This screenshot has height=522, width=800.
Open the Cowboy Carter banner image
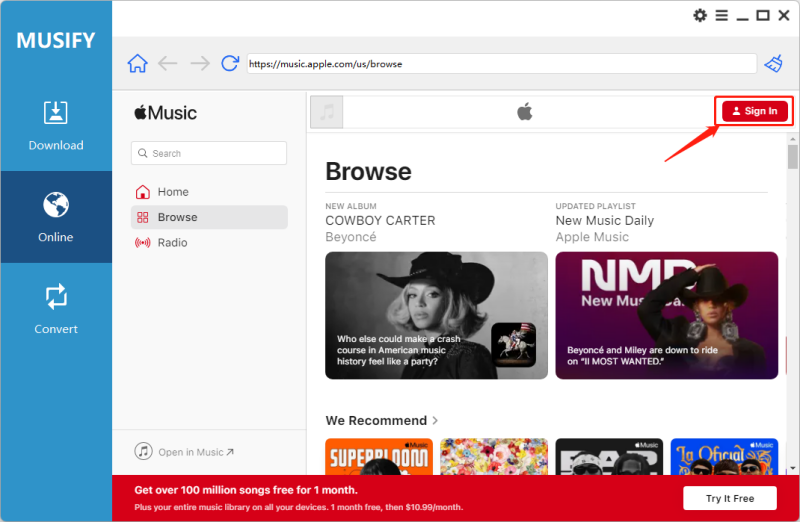[436, 315]
